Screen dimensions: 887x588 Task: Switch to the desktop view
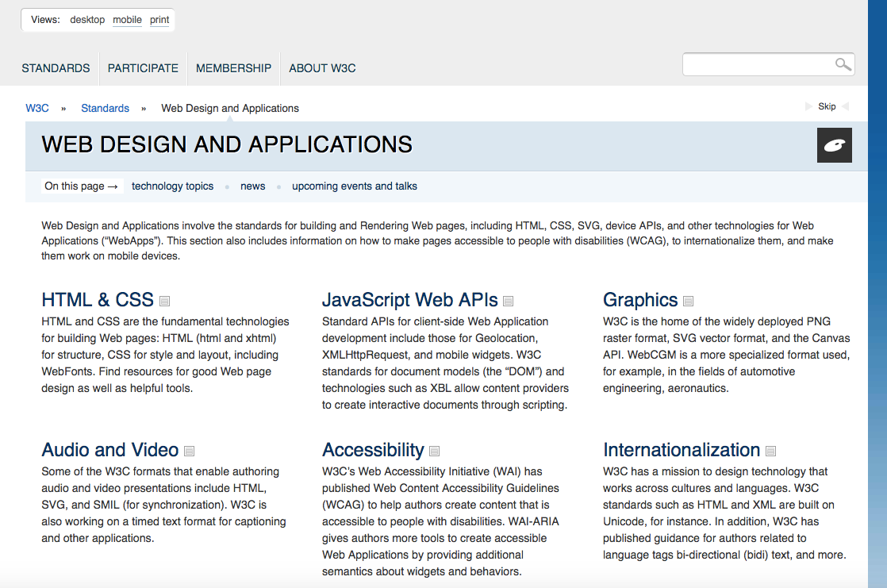click(x=87, y=20)
